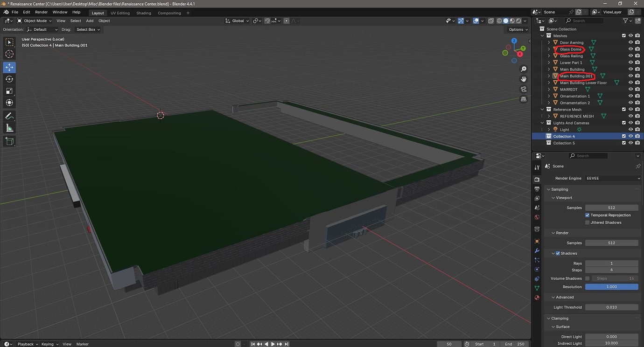Collapse the Meshes collection

point(542,36)
